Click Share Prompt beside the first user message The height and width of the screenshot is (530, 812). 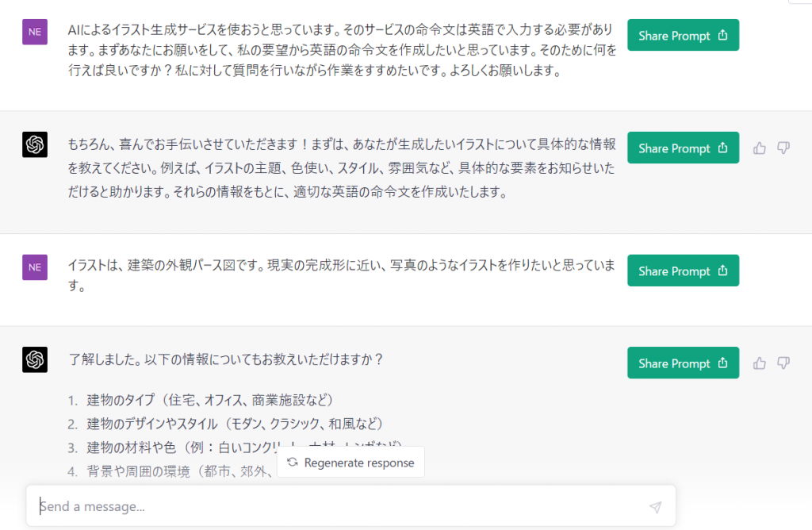(683, 35)
